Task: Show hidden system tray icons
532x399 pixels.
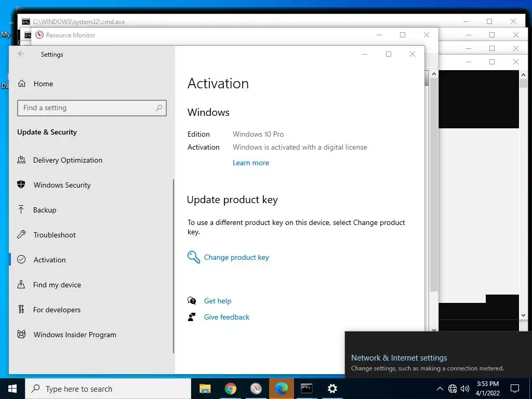Action: coord(440,389)
